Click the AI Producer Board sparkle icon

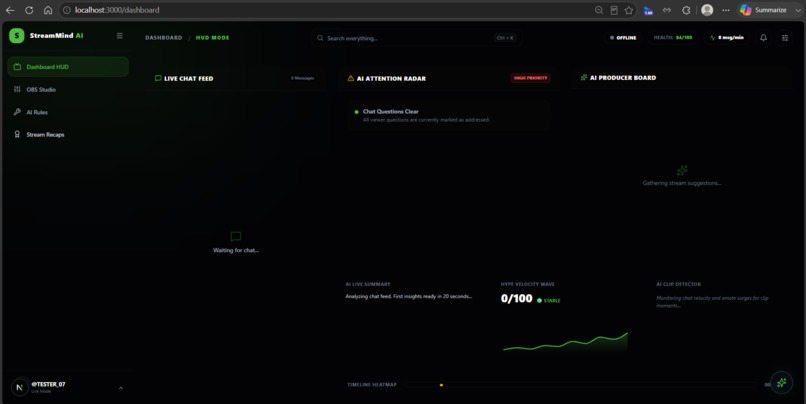coord(584,78)
